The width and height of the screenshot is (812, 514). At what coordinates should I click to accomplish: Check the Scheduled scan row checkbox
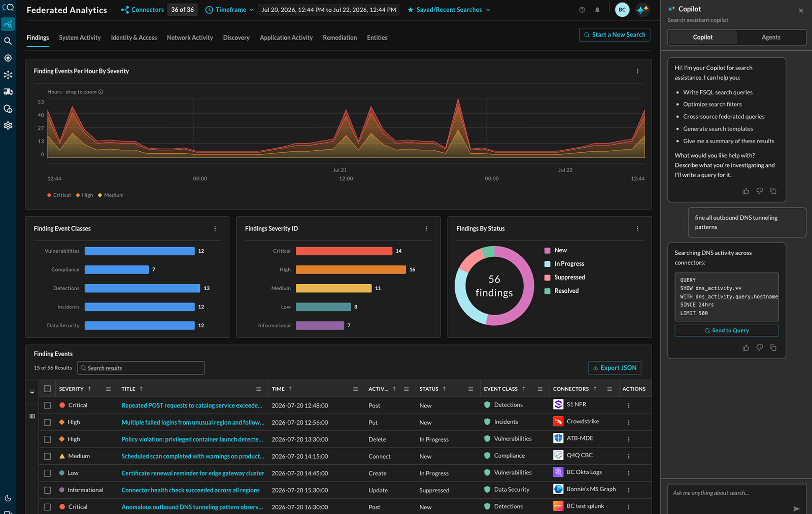pos(47,456)
